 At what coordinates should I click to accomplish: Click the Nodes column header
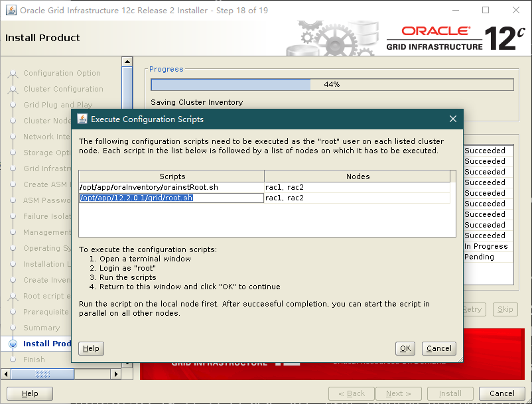[x=358, y=176]
